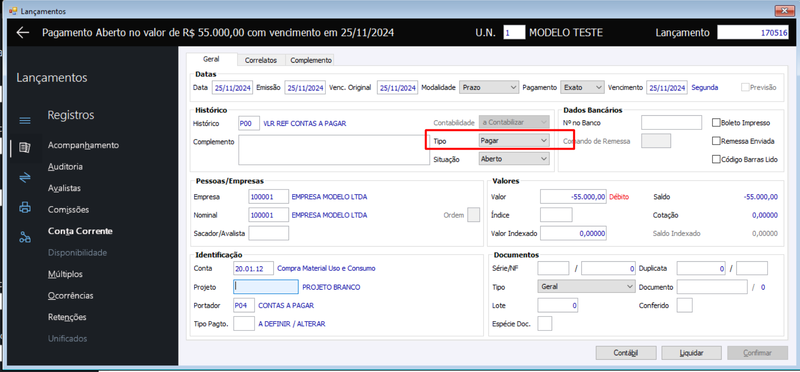Click the Vencimento date field
The width and height of the screenshot is (800, 372).
pos(667,87)
